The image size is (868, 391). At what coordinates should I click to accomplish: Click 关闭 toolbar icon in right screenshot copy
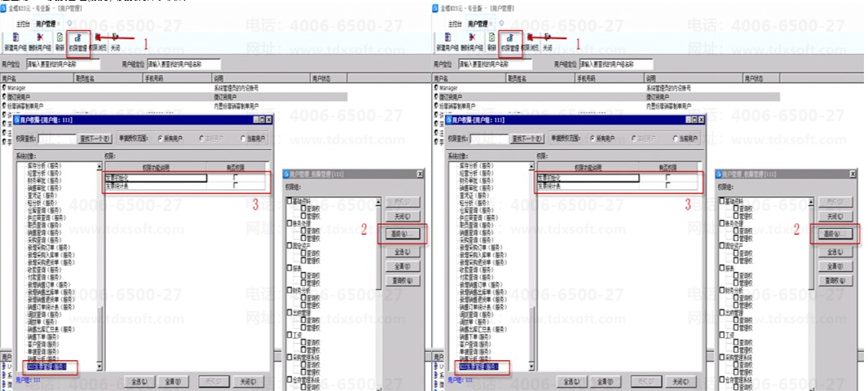click(548, 42)
